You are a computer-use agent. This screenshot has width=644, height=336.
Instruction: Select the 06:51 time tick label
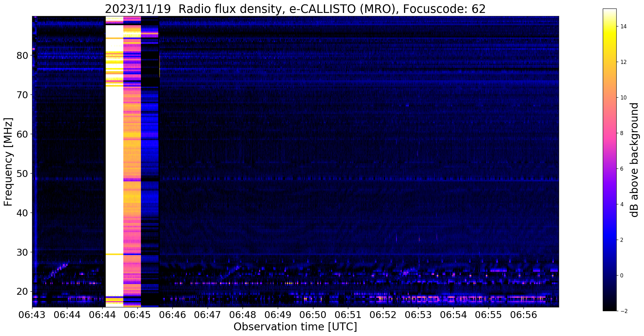tap(348, 314)
